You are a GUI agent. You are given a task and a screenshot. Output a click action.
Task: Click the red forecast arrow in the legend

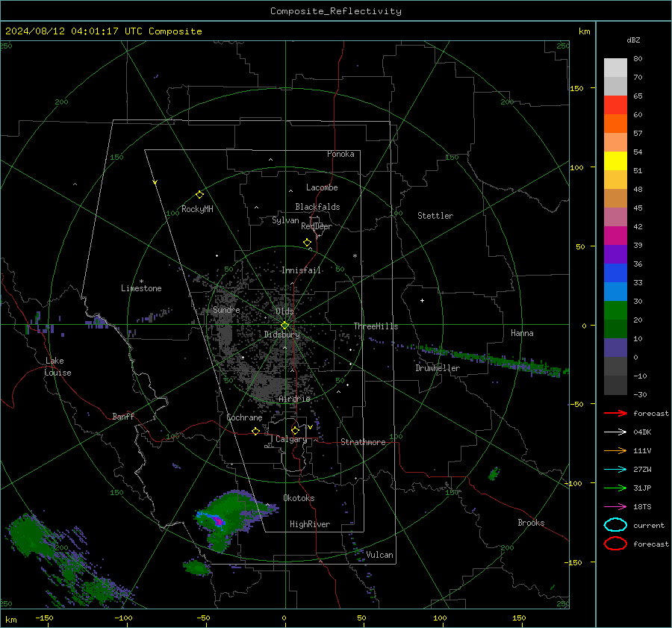pos(615,413)
